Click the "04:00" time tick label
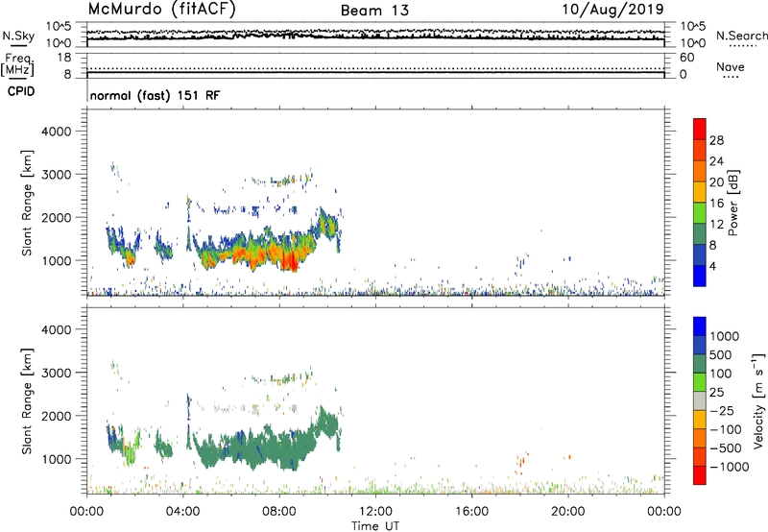The width and height of the screenshot is (768, 532). [x=182, y=512]
